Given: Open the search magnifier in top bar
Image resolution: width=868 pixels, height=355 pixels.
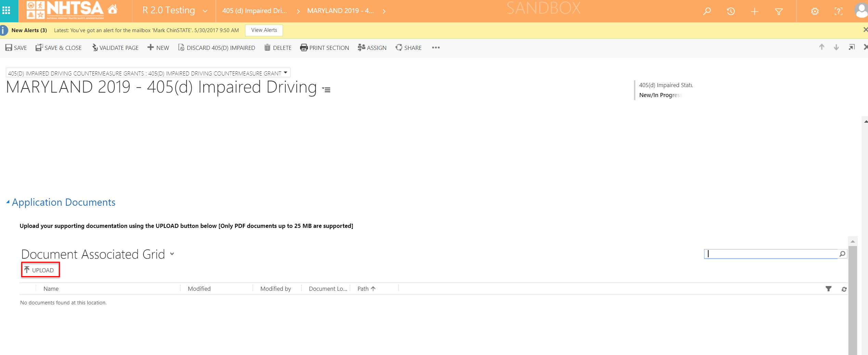Looking at the screenshot, I should pyautogui.click(x=707, y=11).
